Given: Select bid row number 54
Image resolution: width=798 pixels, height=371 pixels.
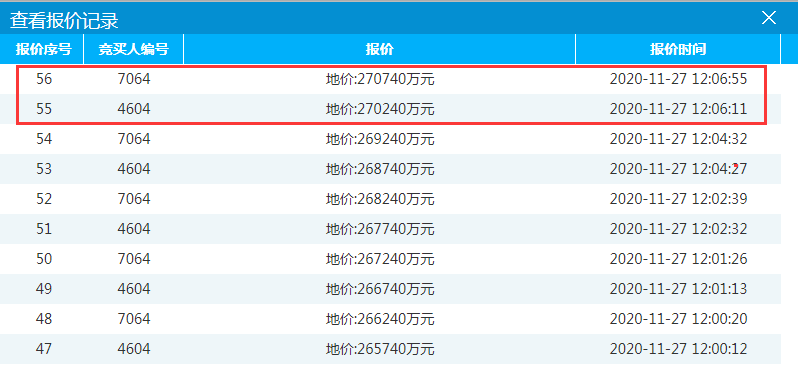Looking at the screenshot, I should pyautogui.click(x=390, y=139).
